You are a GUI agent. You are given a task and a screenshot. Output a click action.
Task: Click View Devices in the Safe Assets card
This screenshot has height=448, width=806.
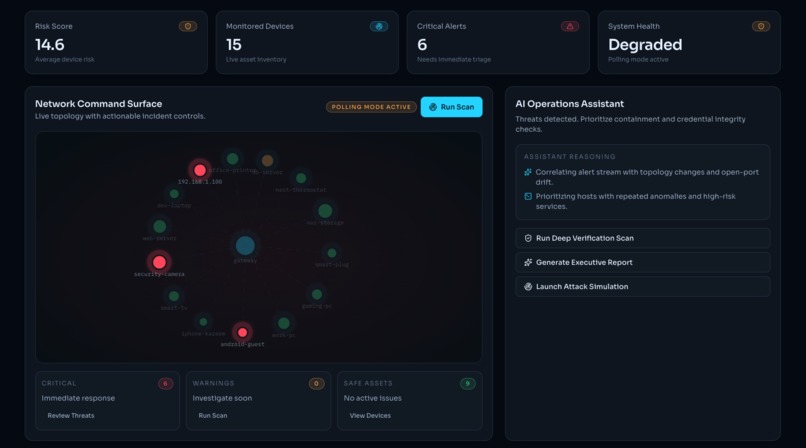click(x=370, y=416)
